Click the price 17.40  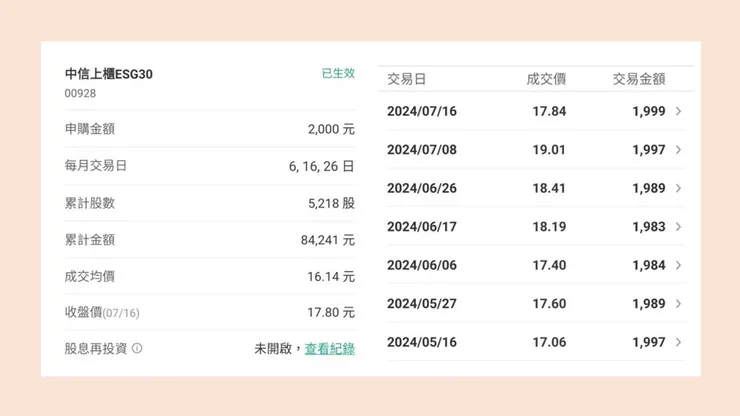coord(549,265)
